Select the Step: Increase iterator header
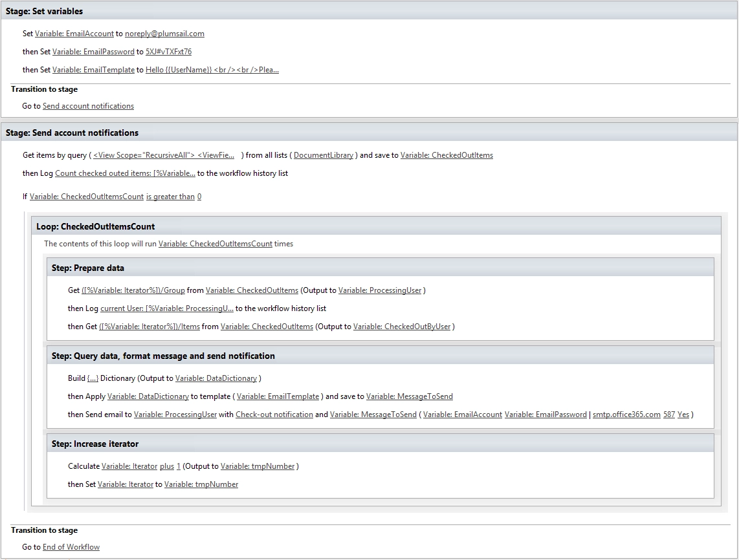The image size is (739, 560). (x=381, y=444)
